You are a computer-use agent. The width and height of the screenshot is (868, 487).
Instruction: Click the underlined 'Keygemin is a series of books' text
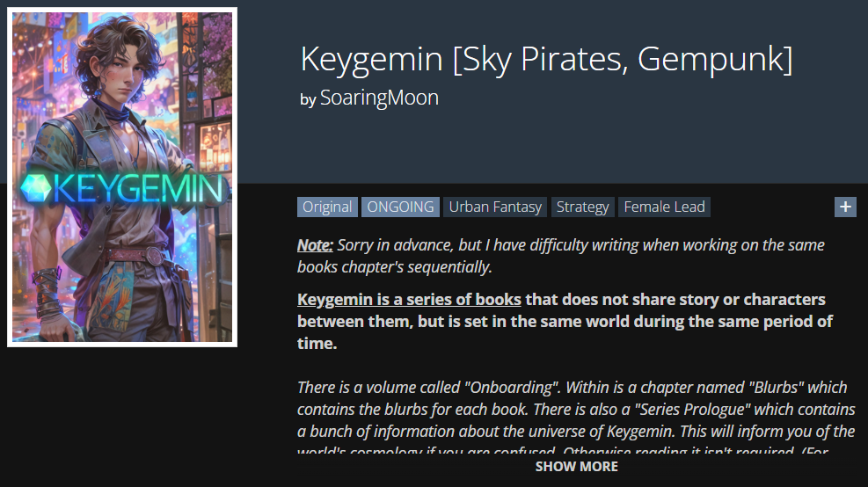click(x=409, y=300)
